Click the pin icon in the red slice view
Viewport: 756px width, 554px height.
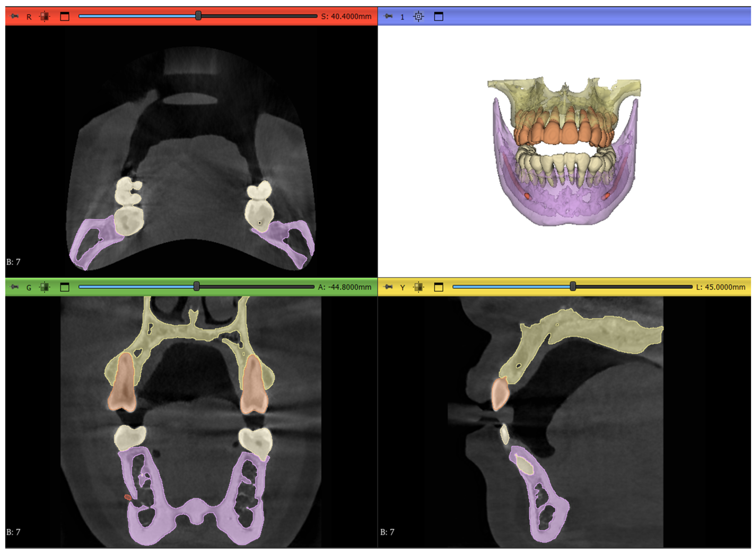point(14,16)
